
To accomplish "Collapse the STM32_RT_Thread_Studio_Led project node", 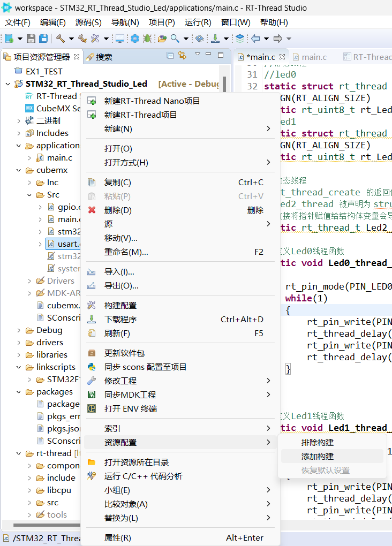I will [x=8, y=84].
